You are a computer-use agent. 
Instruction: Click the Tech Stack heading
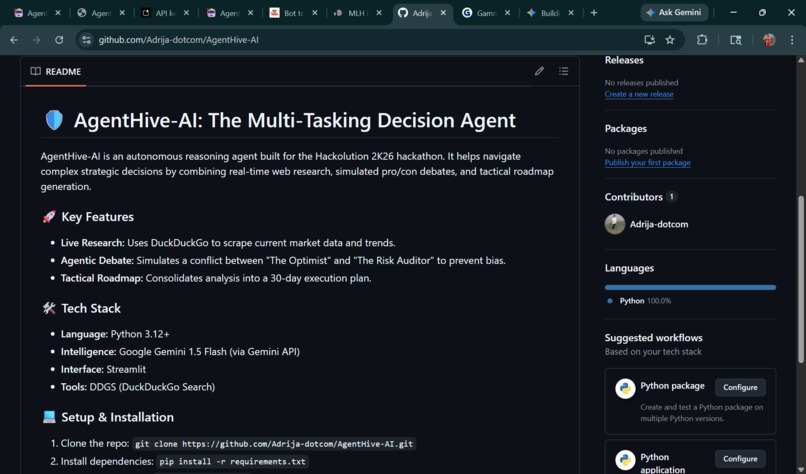91,308
